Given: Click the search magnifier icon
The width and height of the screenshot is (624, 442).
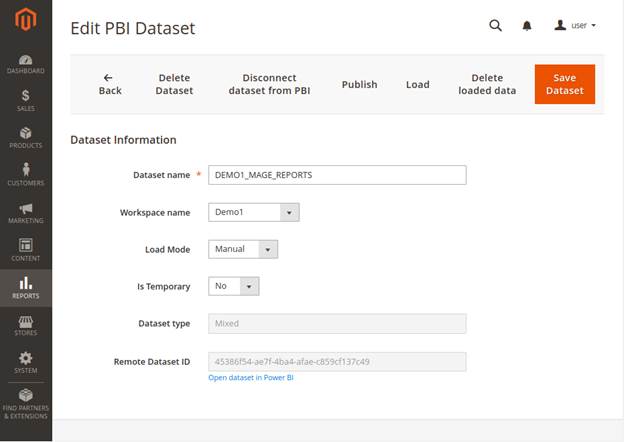Looking at the screenshot, I should pyautogui.click(x=495, y=25).
